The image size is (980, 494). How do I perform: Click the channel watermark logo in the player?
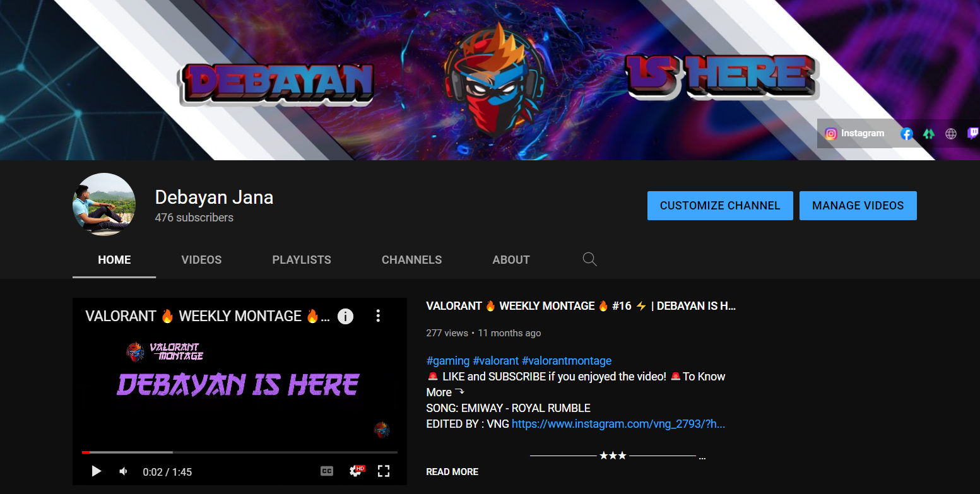[x=382, y=430]
